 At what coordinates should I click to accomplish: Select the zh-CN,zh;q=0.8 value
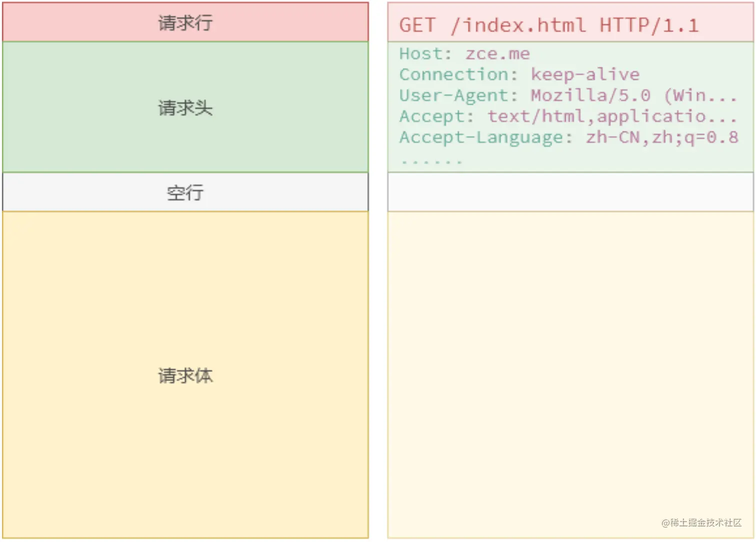coord(661,137)
